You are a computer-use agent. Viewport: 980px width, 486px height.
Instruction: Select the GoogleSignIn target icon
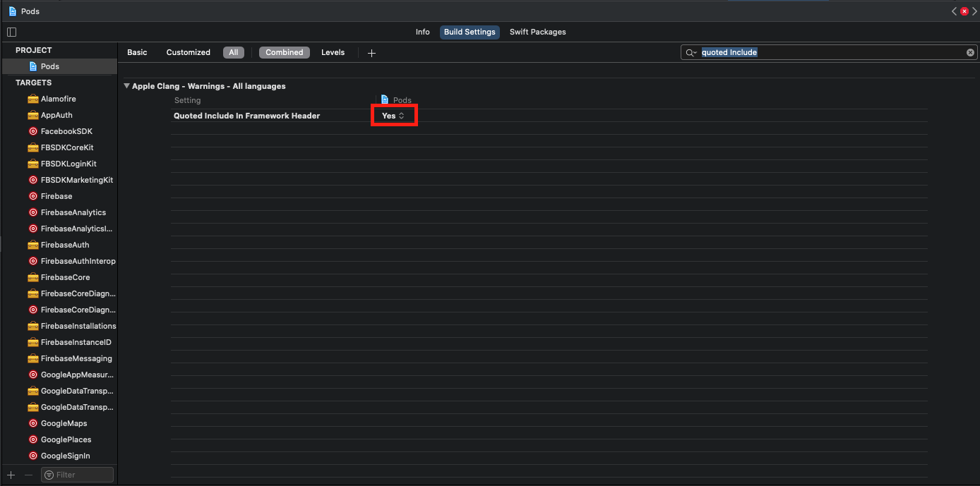click(32, 456)
